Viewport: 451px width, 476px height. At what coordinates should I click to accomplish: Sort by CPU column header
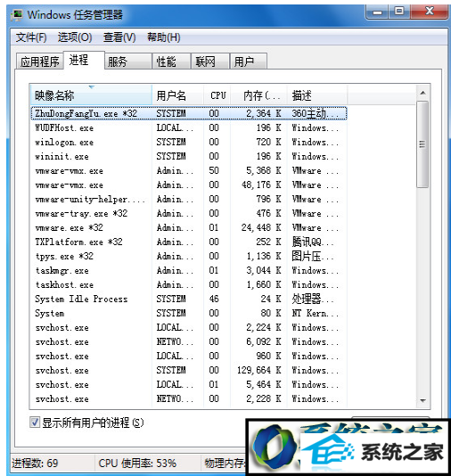tap(217, 95)
